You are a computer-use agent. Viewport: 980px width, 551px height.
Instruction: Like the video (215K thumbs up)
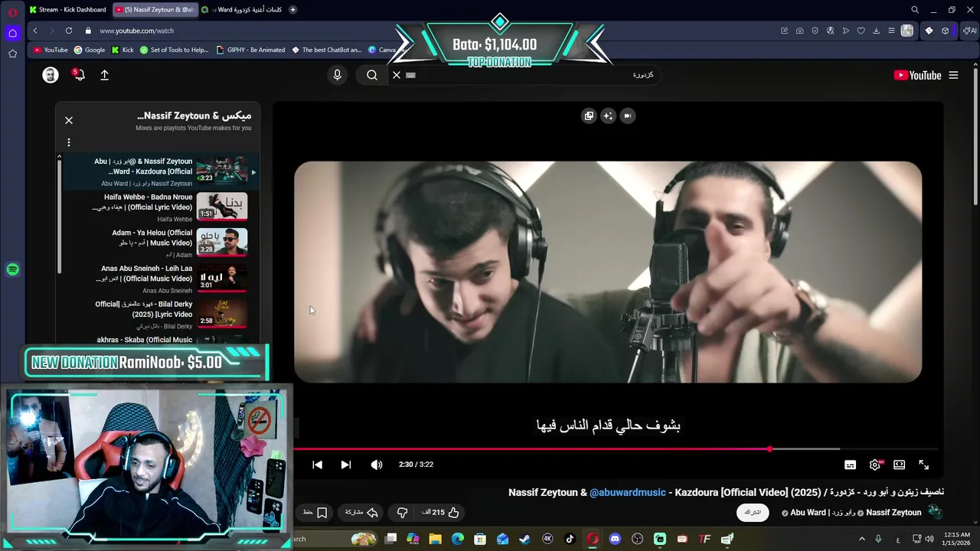(x=440, y=512)
